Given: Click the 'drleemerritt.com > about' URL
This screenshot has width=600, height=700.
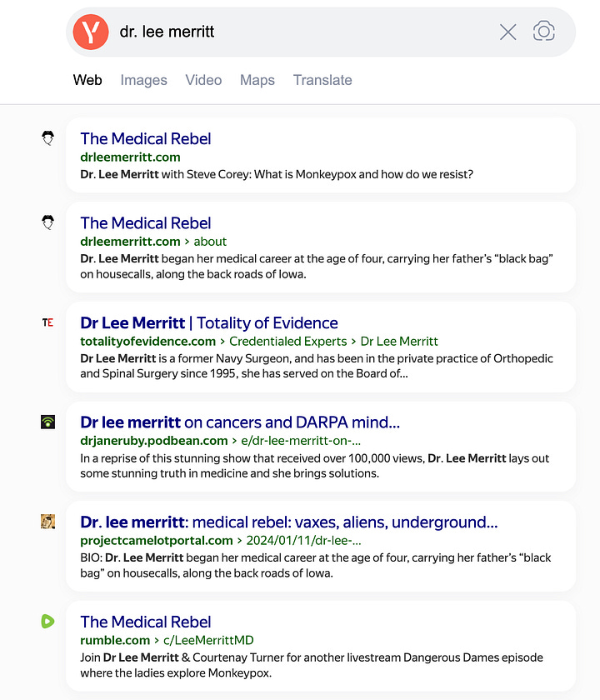Looking at the screenshot, I should 153,242.
